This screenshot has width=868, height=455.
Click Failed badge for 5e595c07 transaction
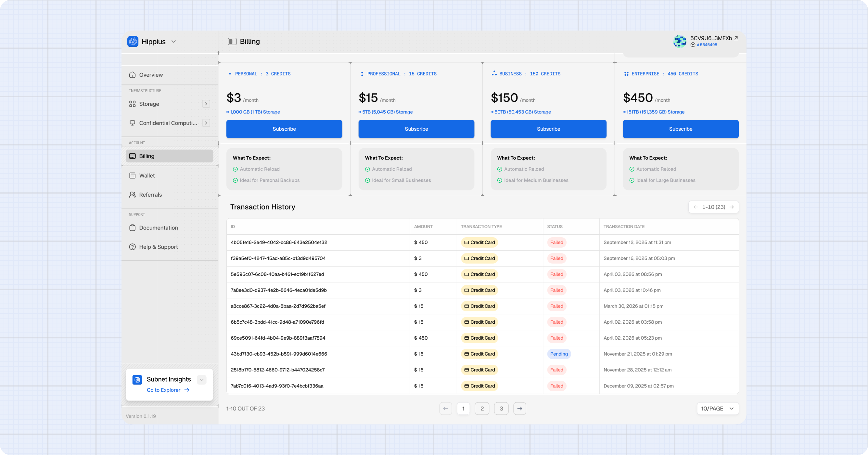pos(556,274)
